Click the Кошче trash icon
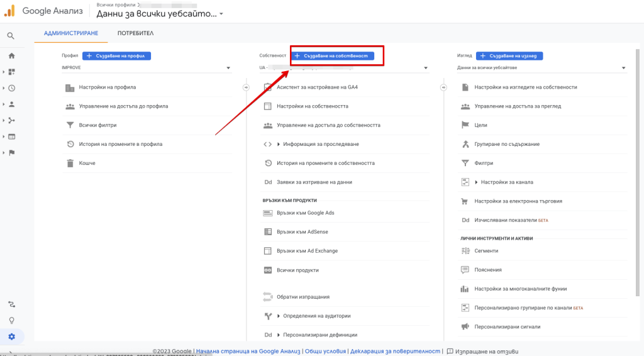The image size is (644, 356). [70, 163]
